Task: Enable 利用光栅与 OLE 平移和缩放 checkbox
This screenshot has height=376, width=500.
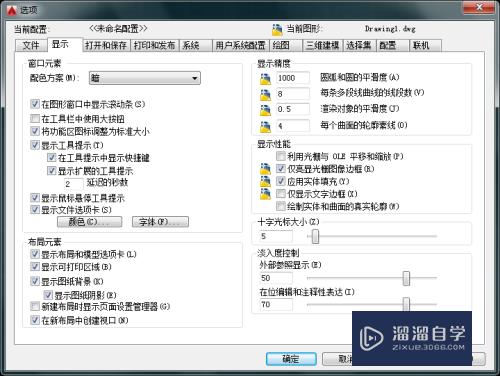Action: tap(281, 156)
